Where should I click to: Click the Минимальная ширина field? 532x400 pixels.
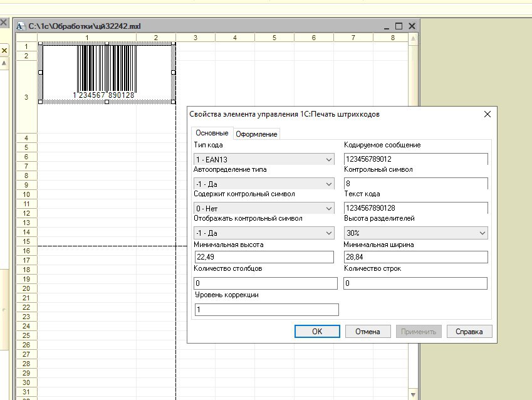[415, 256]
